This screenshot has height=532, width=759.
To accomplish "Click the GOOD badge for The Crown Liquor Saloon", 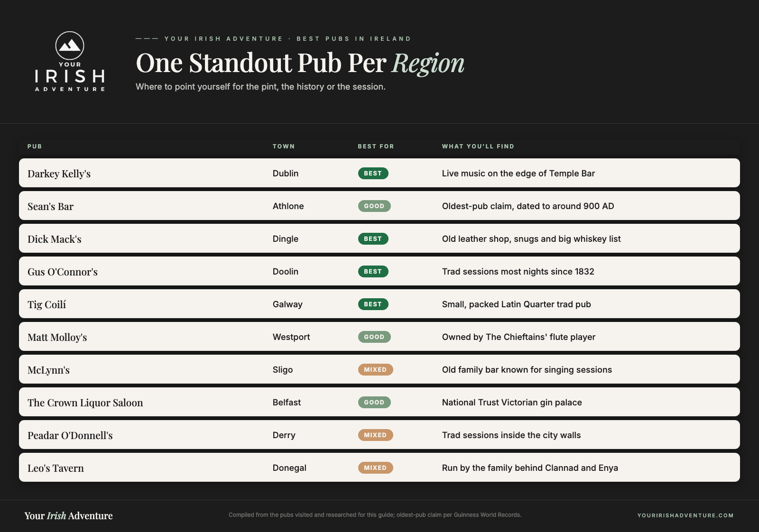I will pyautogui.click(x=374, y=403).
